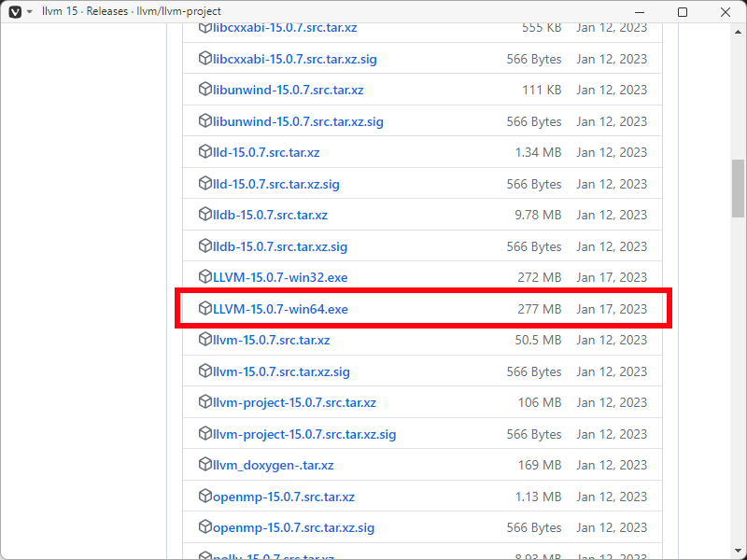Download libunwind-15.0.7.src.tar.xz

pyautogui.click(x=289, y=90)
